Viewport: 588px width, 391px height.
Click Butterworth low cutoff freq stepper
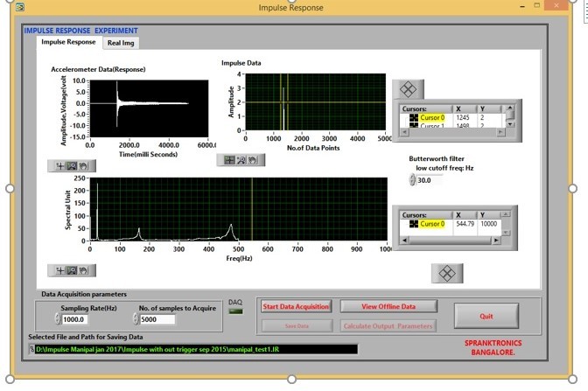pos(412,180)
